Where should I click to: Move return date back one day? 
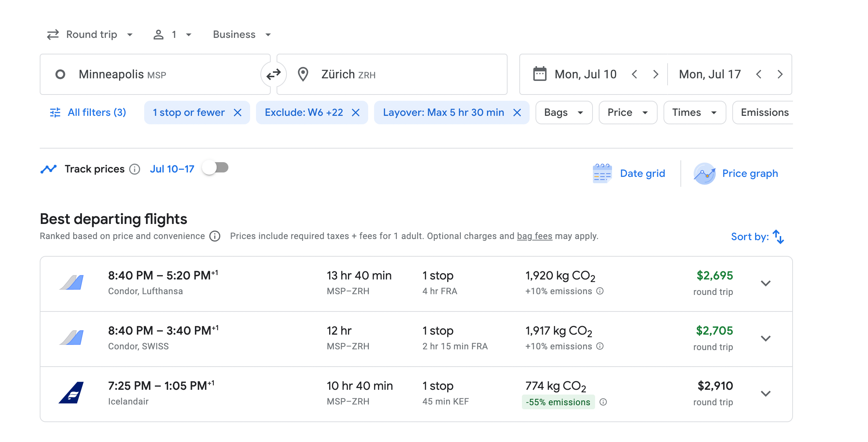point(759,75)
